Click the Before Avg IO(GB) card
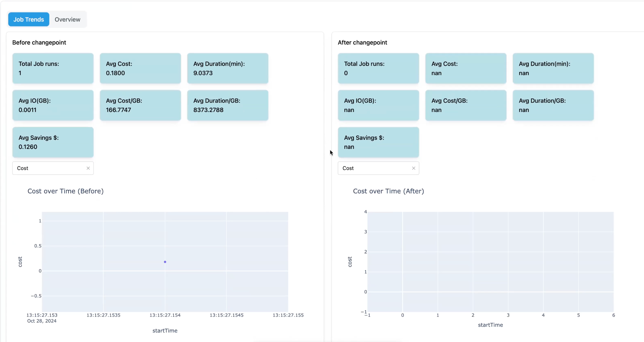The width and height of the screenshot is (644, 342). click(53, 105)
